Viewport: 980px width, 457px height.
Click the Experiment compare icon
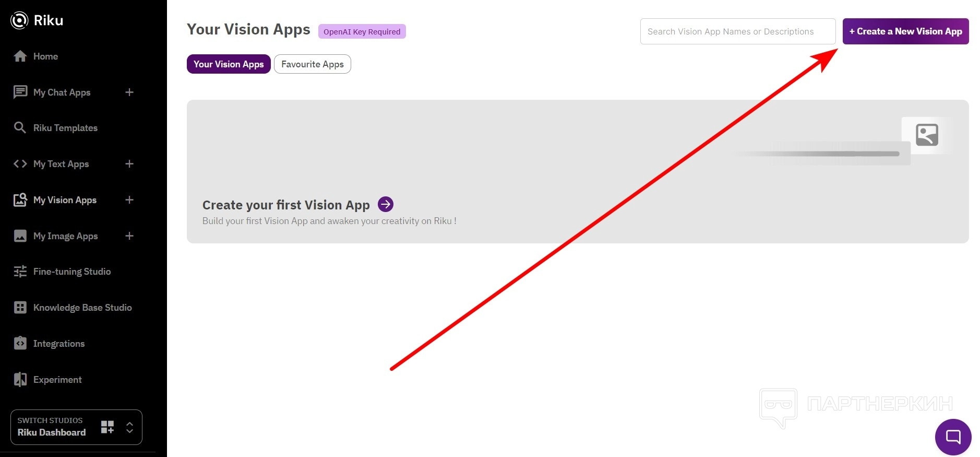click(x=20, y=380)
